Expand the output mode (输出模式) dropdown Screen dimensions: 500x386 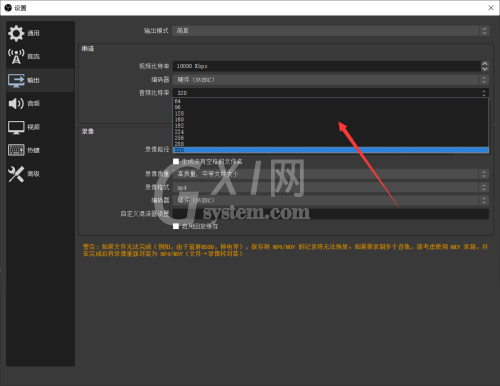pyautogui.click(x=331, y=31)
